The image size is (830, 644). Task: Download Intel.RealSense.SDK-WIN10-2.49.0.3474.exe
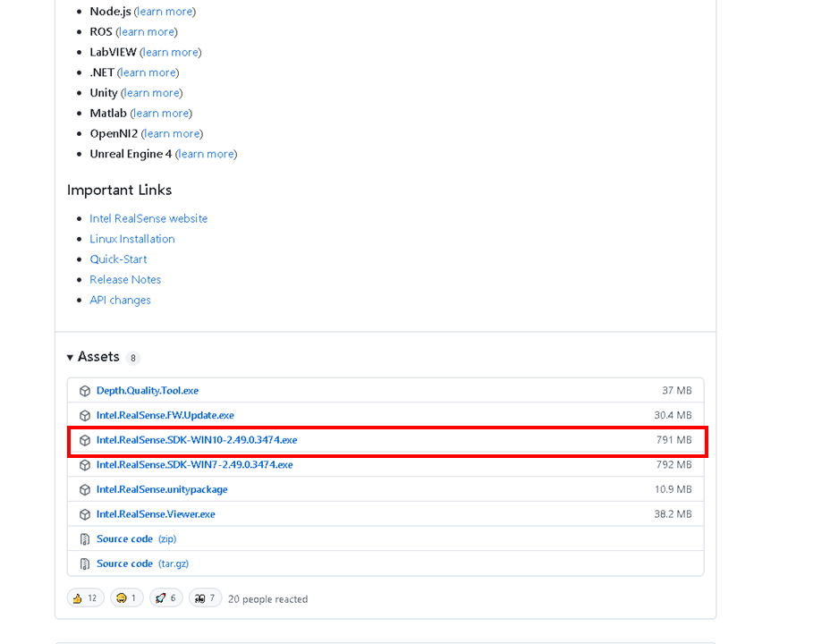(197, 440)
